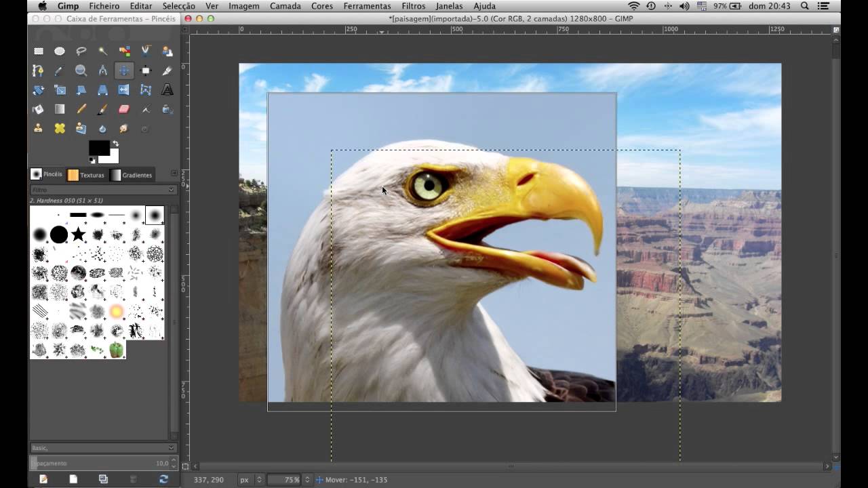Activate the Select by Color tool
Viewport: 868px width, 488px height.
(x=124, y=51)
